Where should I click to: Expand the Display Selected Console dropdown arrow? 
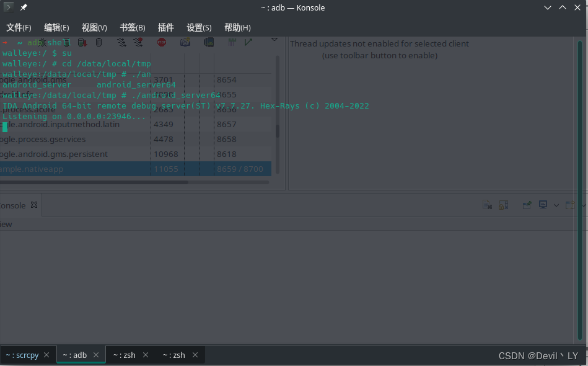click(556, 205)
